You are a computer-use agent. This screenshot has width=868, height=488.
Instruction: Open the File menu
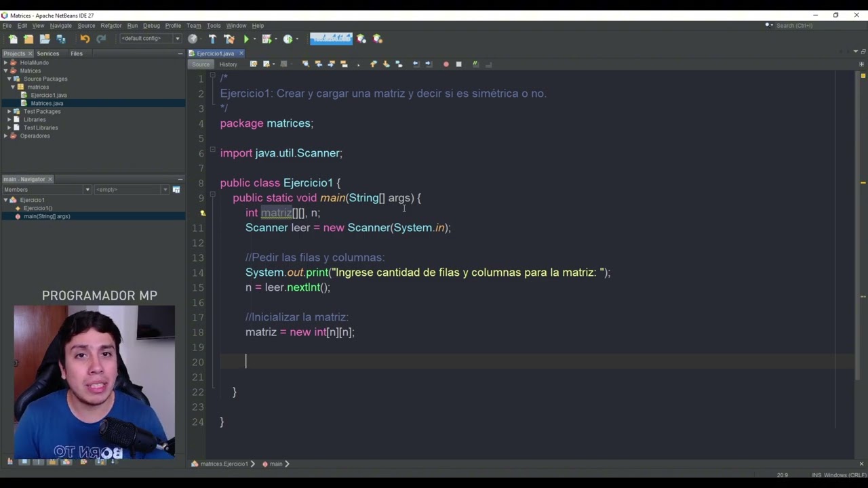tap(7, 26)
